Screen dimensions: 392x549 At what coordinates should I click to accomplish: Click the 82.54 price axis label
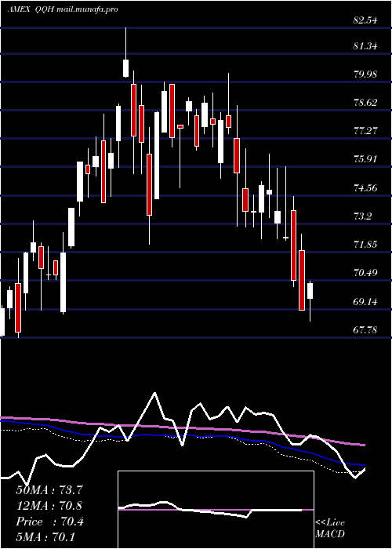tap(365, 20)
